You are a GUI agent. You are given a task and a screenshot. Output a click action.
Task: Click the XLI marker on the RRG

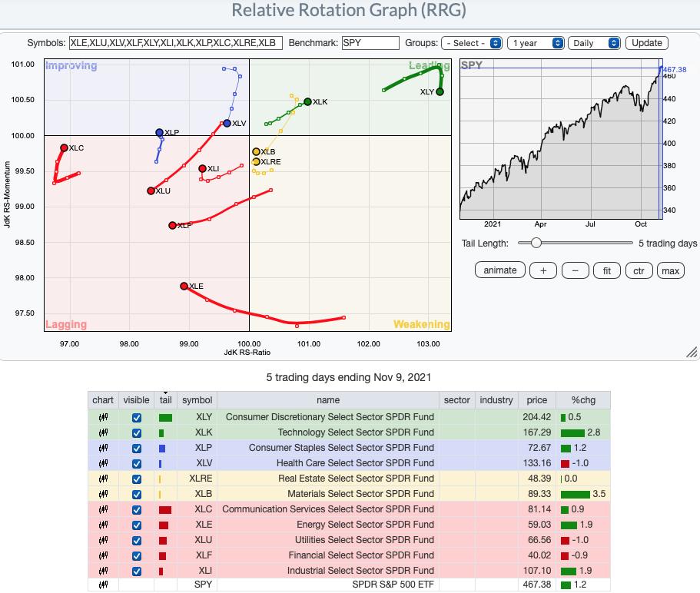click(202, 169)
